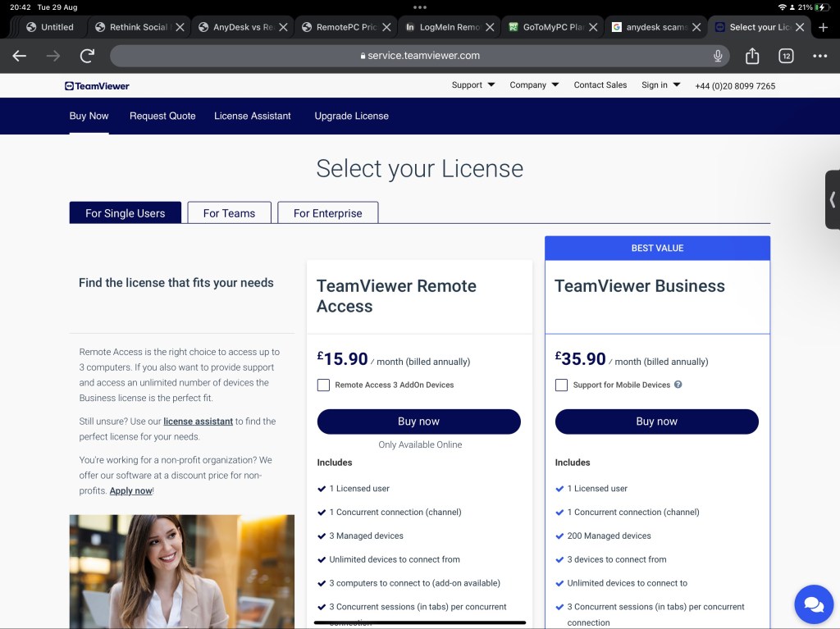
Task: Click the Apply now non-profit link
Action: click(x=130, y=490)
